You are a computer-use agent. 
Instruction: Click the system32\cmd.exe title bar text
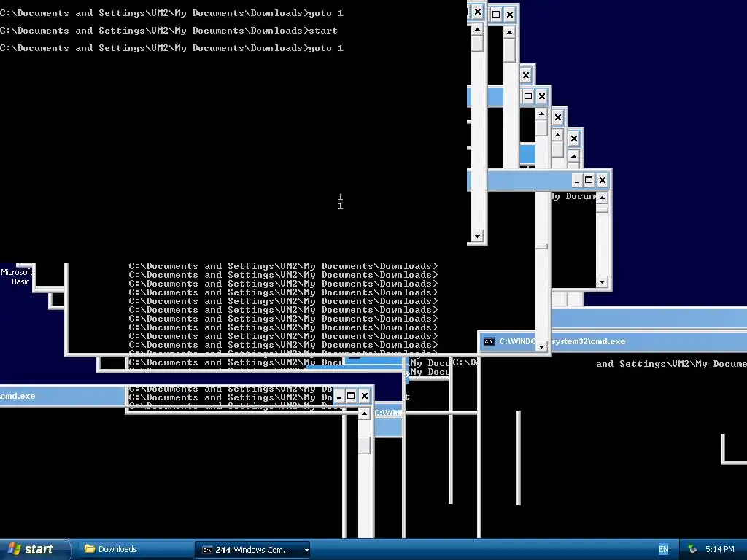click(x=589, y=341)
